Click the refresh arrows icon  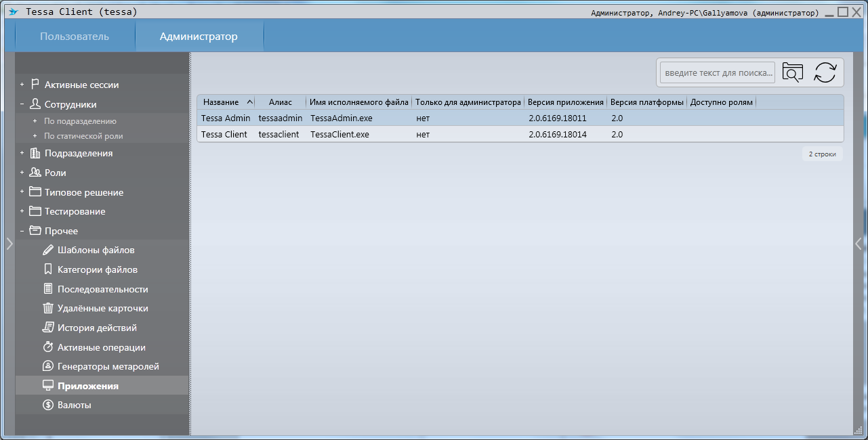coord(825,72)
